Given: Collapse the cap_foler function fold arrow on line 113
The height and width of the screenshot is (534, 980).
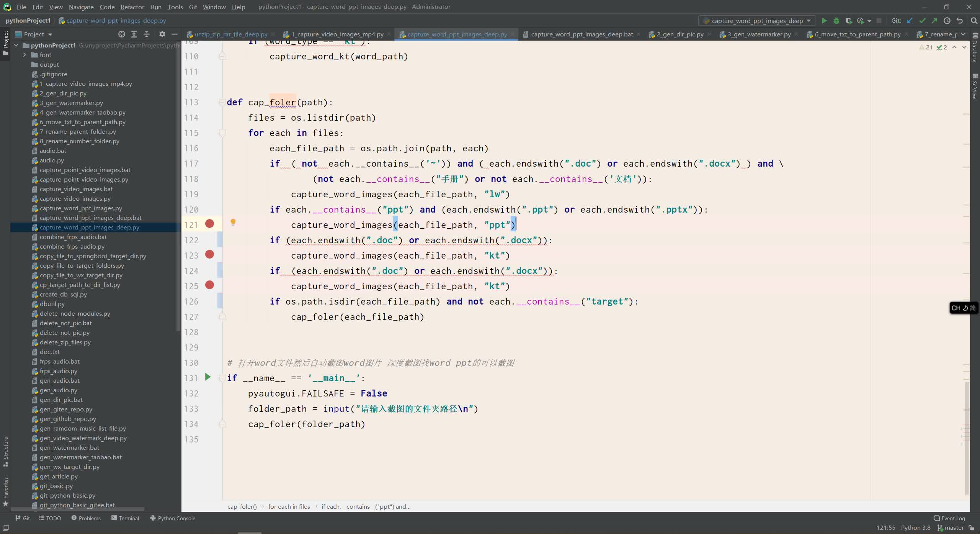Looking at the screenshot, I should (x=222, y=102).
